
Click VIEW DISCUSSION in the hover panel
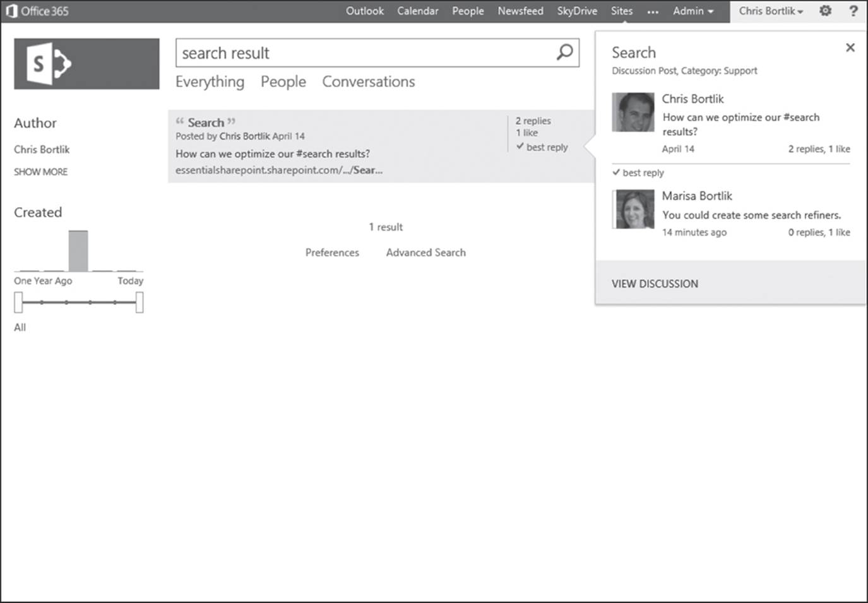click(655, 284)
